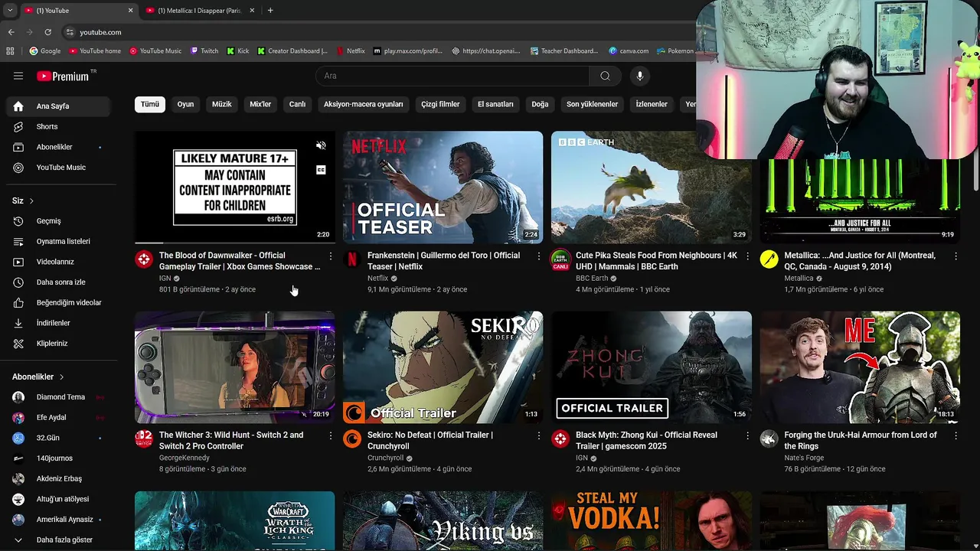Open more options for Witcher 3 Switch video
Screen dimensions: 980x551
[331, 435]
